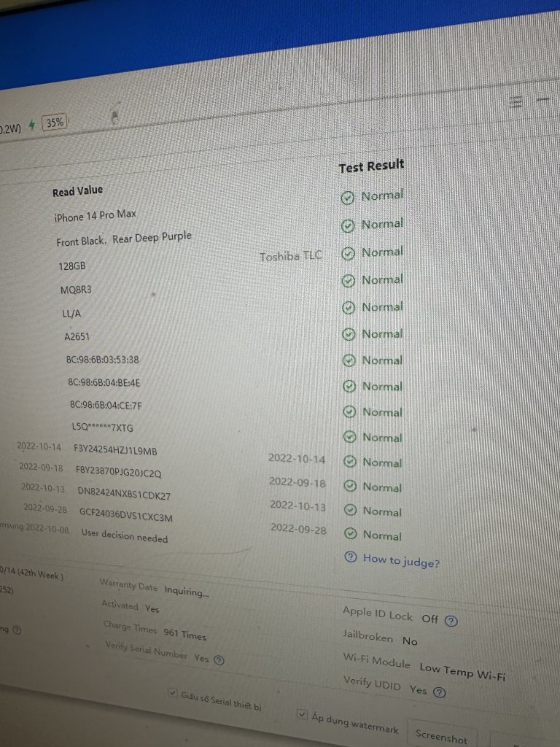
Task: Select the LL/A region value
Action: 71,314
